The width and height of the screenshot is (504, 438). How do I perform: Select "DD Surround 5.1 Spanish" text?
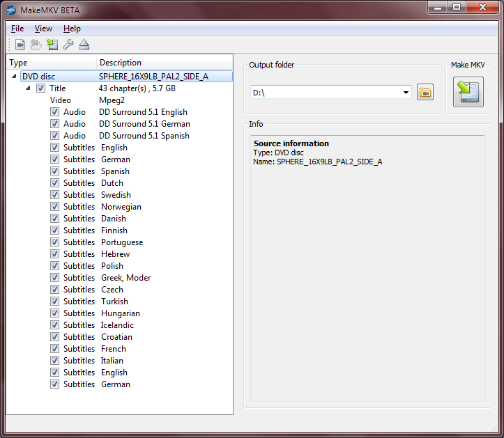[144, 136]
